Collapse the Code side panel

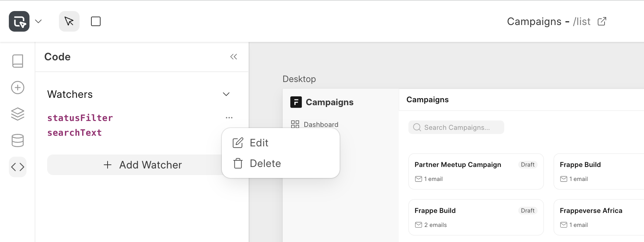pyautogui.click(x=234, y=57)
